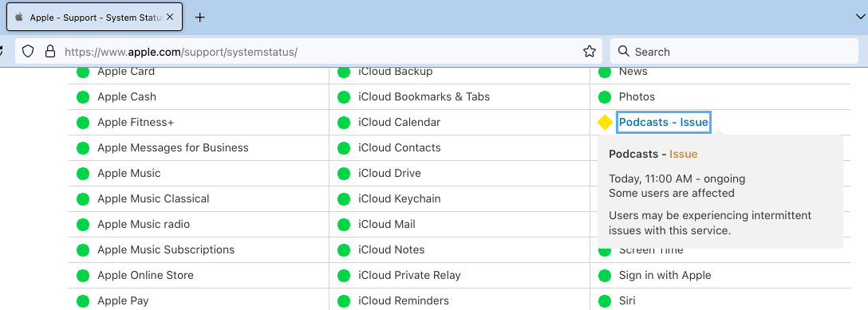868x310 pixels.
Task: Select the Apple Music Subscriptions text
Action: coord(166,249)
